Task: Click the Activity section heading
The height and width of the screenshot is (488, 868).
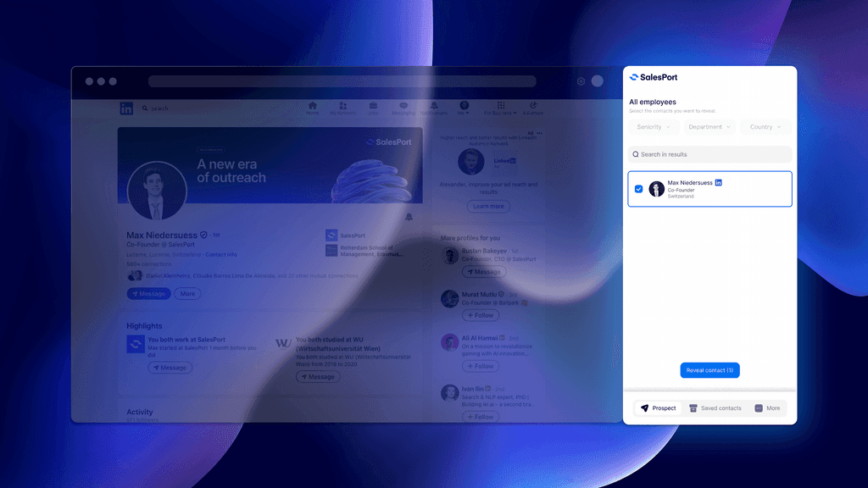Action: pos(140,413)
